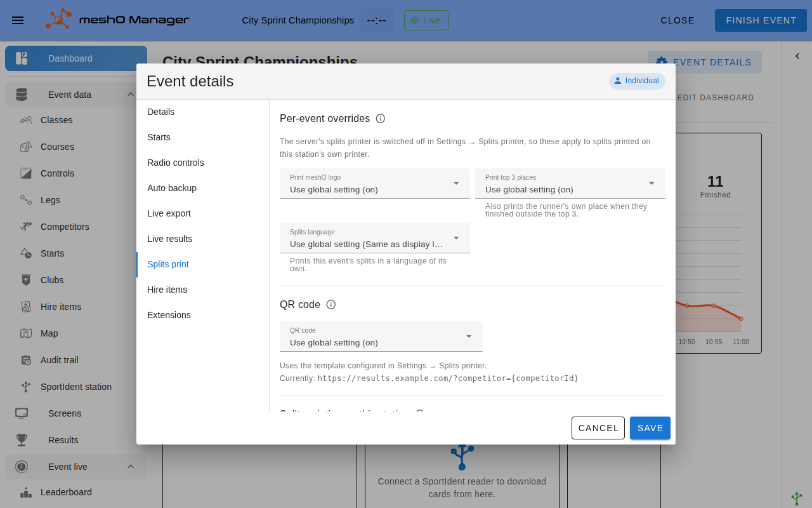Click the City Sprint Championships header title
The width and height of the screenshot is (812, 508).
point(298,20)
